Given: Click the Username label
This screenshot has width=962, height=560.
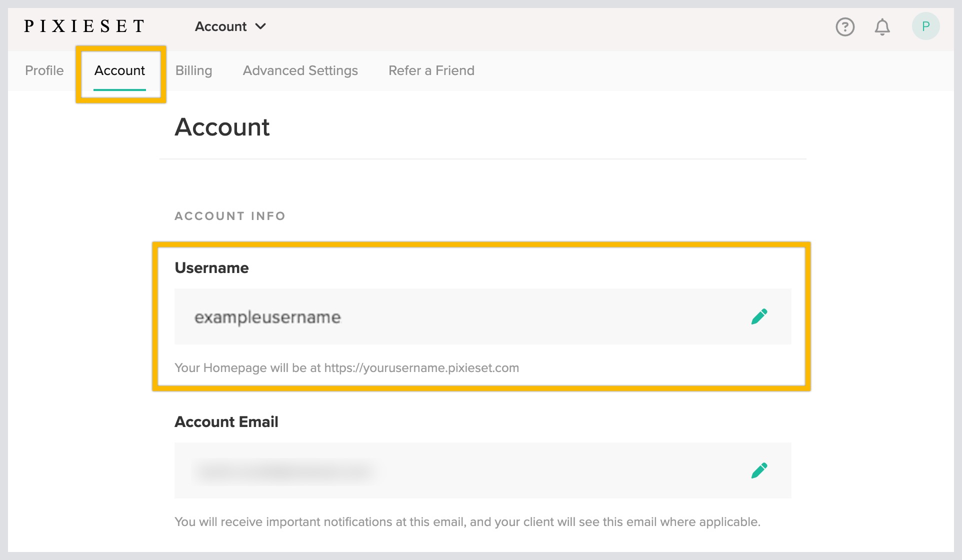Looking at the screenshot, I should tap(211, 268).
